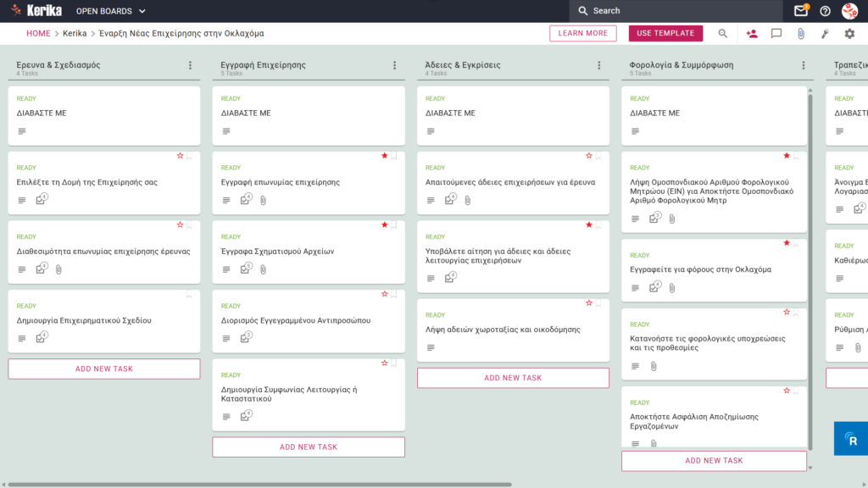This screenshot has height=488, width=868.
Task: Open the help question mark icon
Action: click(825, 11)
